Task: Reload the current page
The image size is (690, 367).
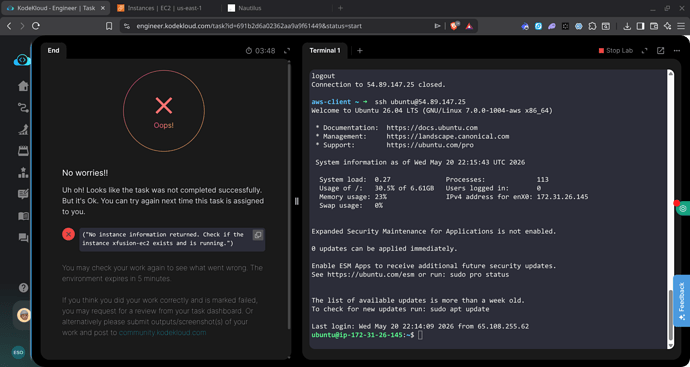Action: coord(36,26)
